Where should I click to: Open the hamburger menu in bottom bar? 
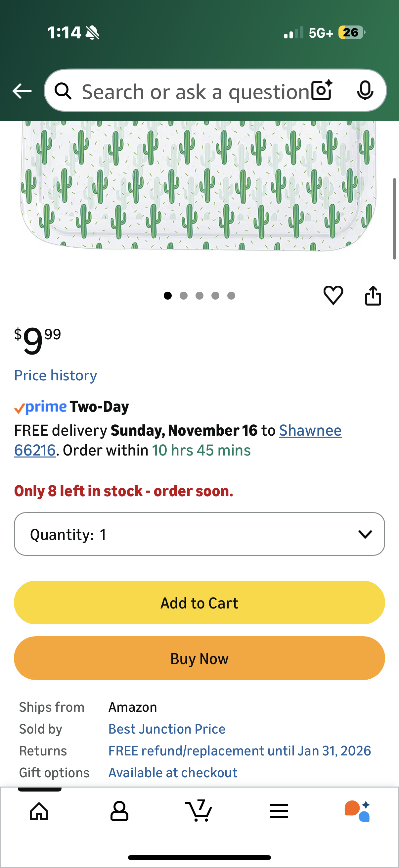279,811
